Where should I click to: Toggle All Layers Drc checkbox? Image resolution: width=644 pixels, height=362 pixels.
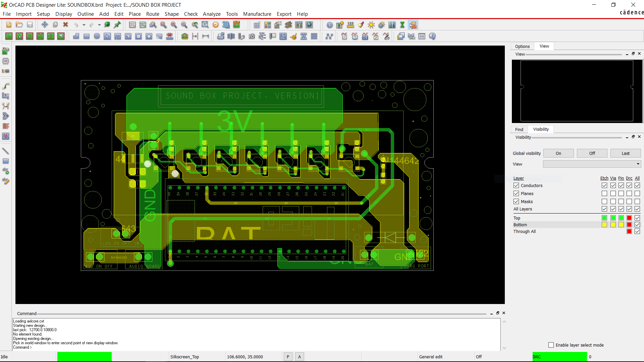tap(629, 209)
